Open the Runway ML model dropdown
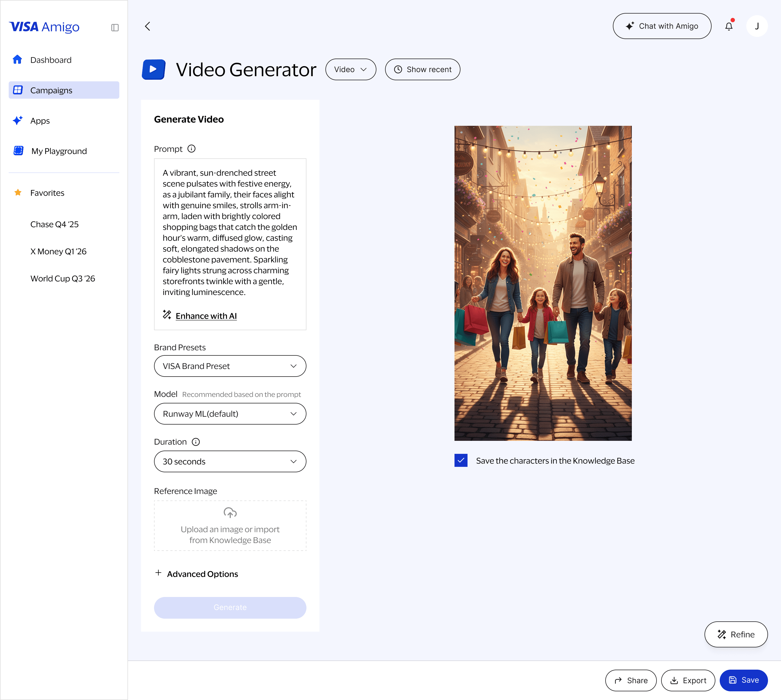This screenshot has width=781, height=700. click(x=230, y=413)
